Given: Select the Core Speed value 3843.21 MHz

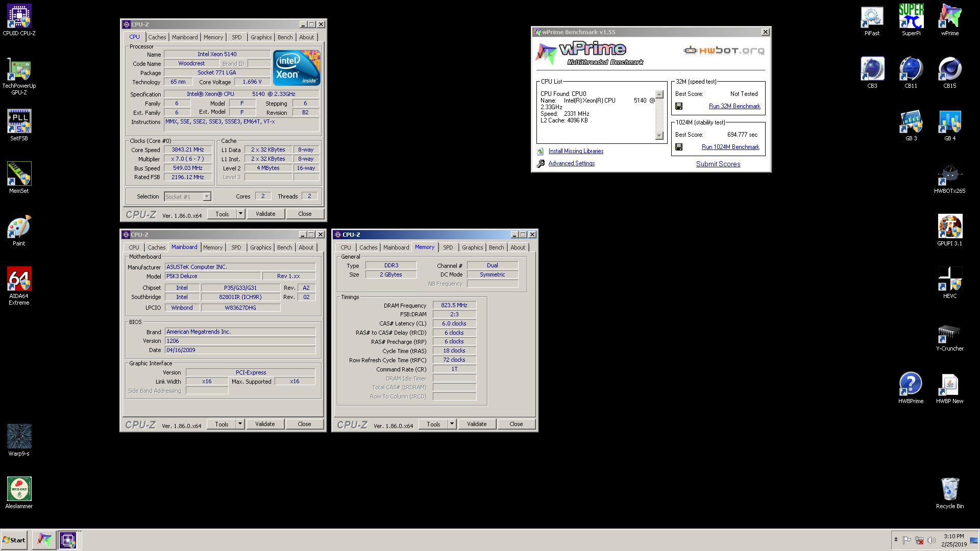Looking at the screenshot, I should [188, 150].
